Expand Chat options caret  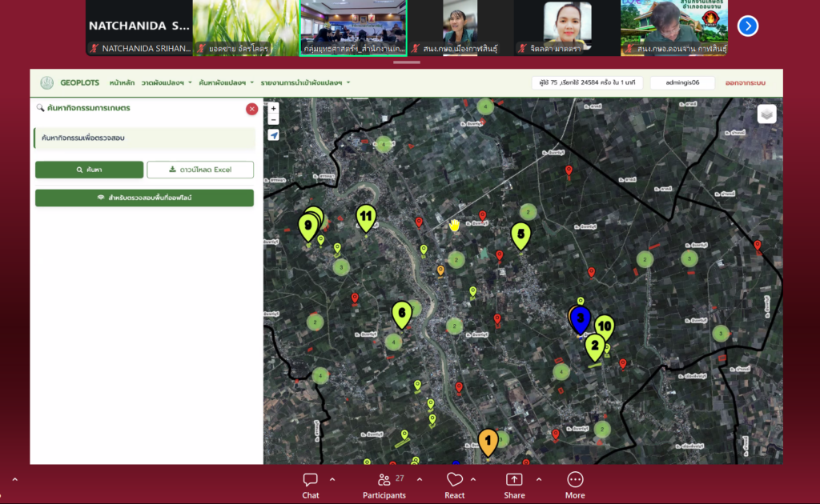pyautogui.click(x=332, y=479)
